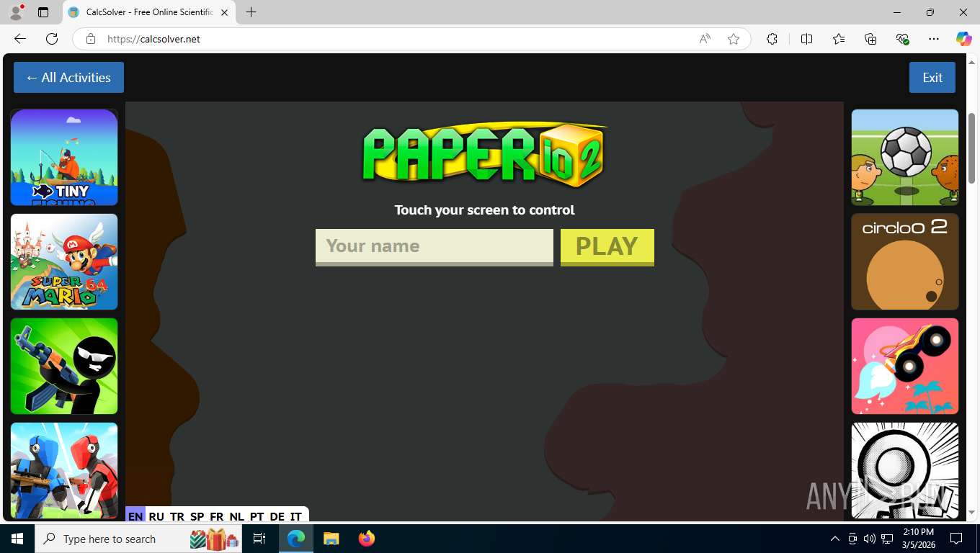Switch game language to NL
The width and height of the screenshot is (980, 553).
point(236,516)
